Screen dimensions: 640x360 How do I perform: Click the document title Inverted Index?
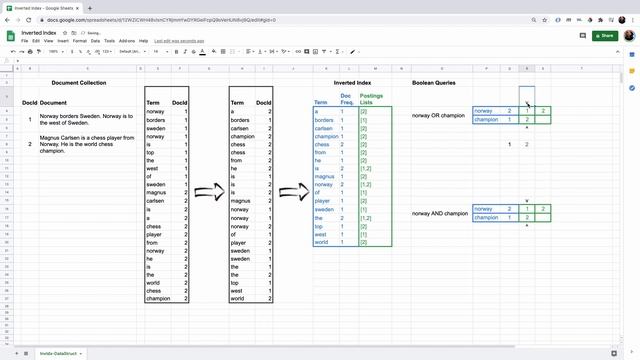(39, 33)
